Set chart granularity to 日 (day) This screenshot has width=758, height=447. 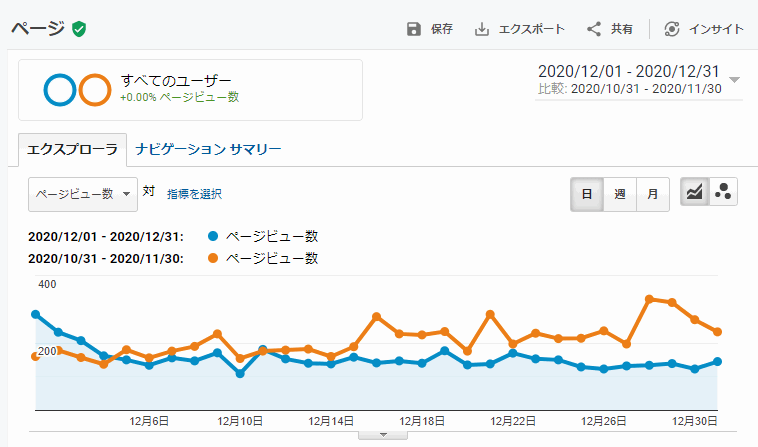[587, 194]
